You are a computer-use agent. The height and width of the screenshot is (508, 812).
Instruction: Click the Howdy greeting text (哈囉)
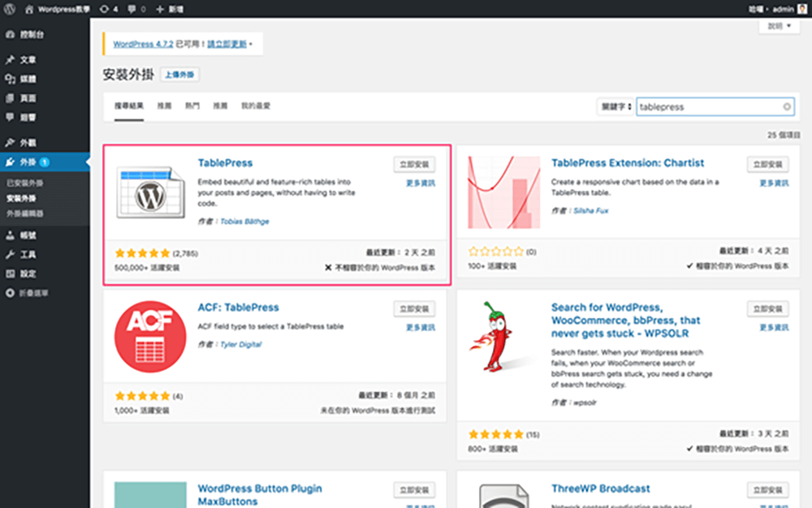click(757, 9)
